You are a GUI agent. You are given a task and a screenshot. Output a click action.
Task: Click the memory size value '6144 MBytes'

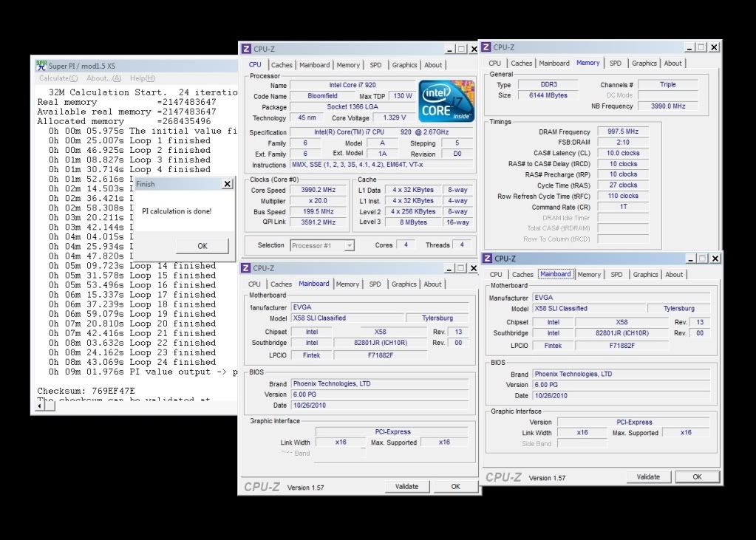pos(548,95)
